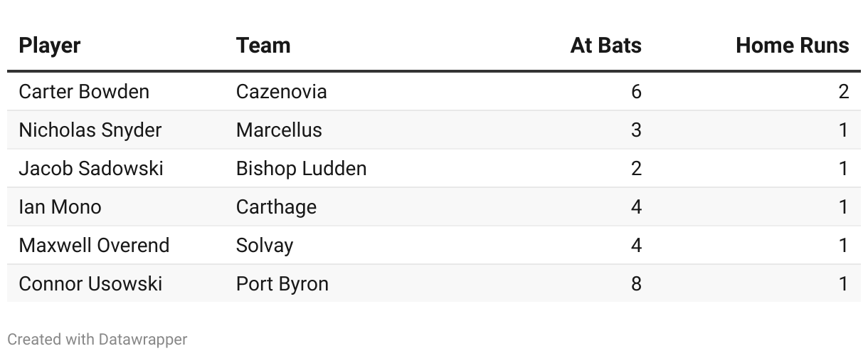Viewport: 868px width, 356px height.
Task: Click the At Bats column header
Action: pos(605,46)
